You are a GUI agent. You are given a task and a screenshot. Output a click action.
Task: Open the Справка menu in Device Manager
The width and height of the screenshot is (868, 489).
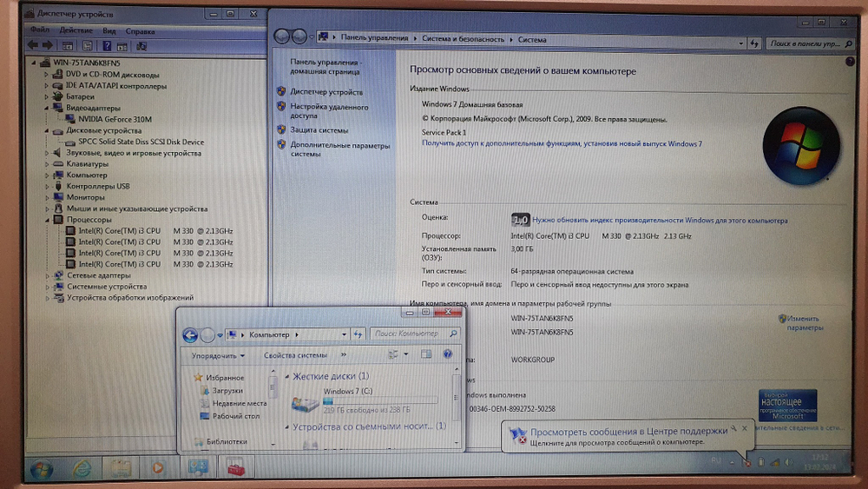(140, 31)
